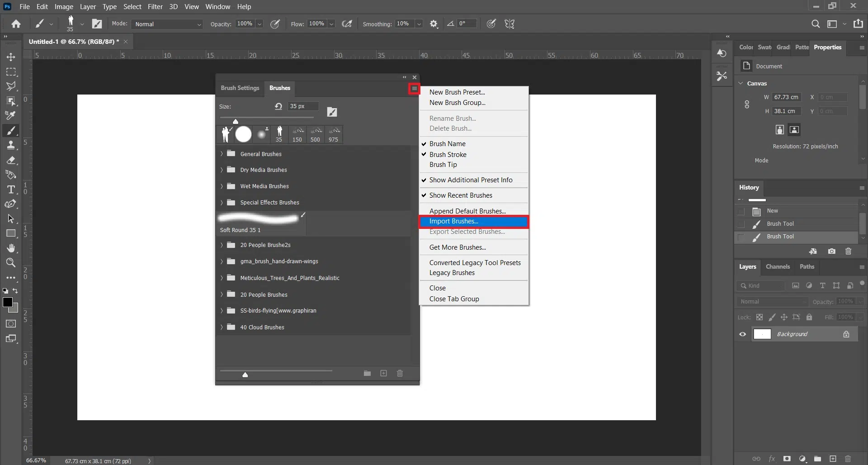Select the Horizontal Type tool
Screen dimensions: 868x465
click(x=11, y=190)
